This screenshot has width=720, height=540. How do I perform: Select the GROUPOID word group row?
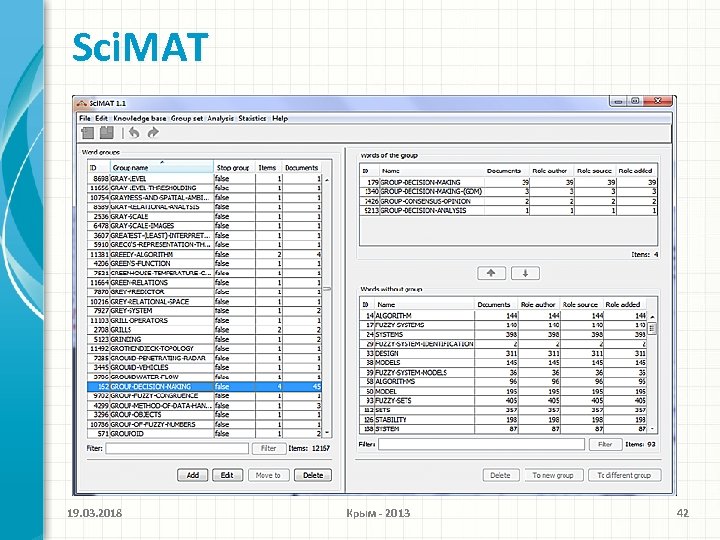click(204, 433)
